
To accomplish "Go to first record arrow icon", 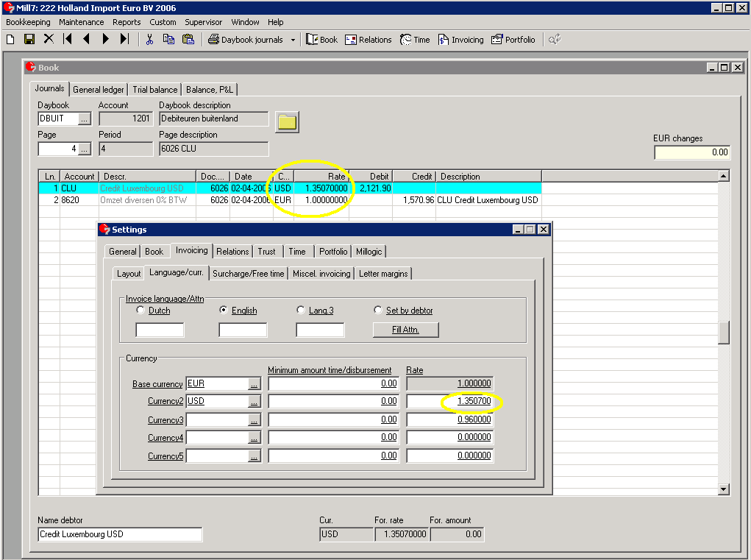I will pos(68,39).
